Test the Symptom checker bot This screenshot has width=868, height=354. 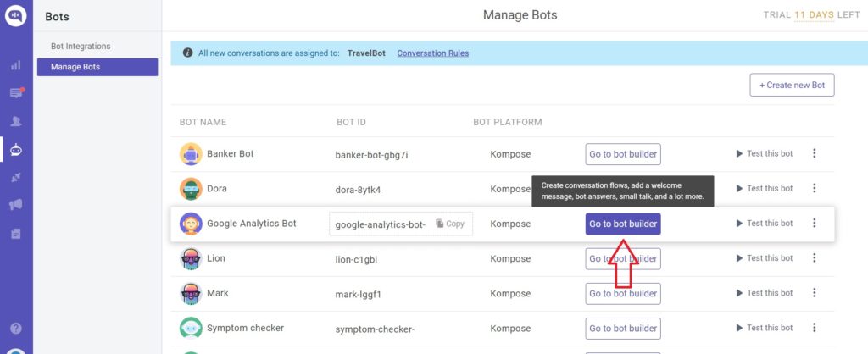(x=765, y=328)
